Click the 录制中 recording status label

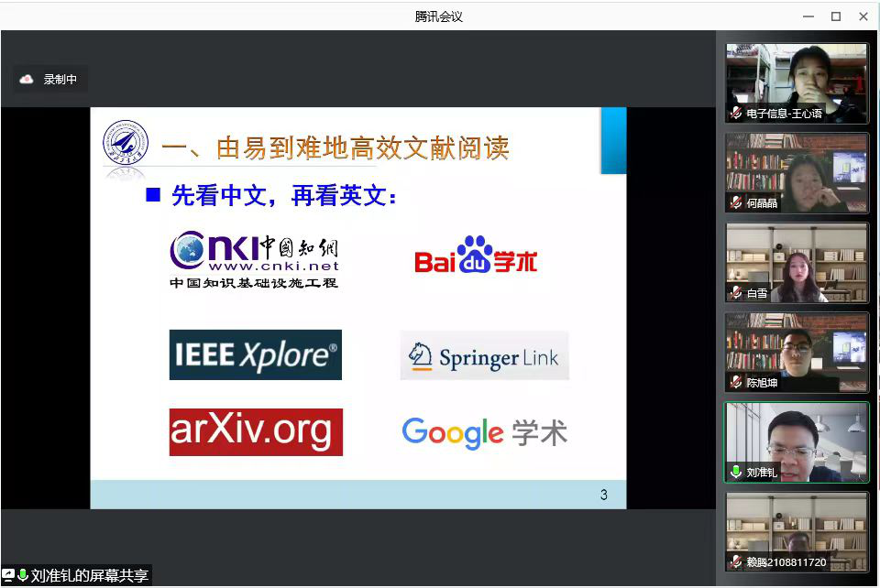[x=60, y=80]
